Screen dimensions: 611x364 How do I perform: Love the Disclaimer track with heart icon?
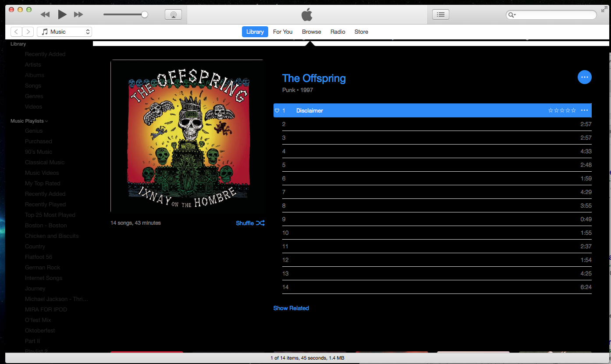277,110
